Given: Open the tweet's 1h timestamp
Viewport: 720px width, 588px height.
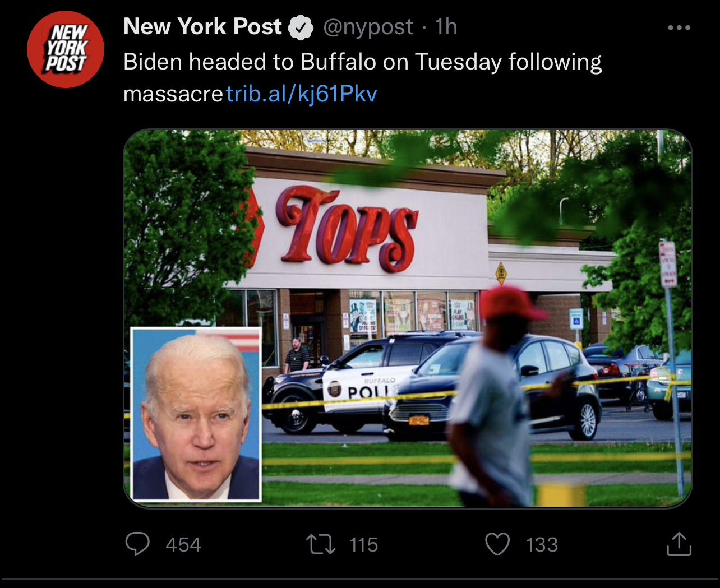Looking at the screenshot, I should point(446,26).
